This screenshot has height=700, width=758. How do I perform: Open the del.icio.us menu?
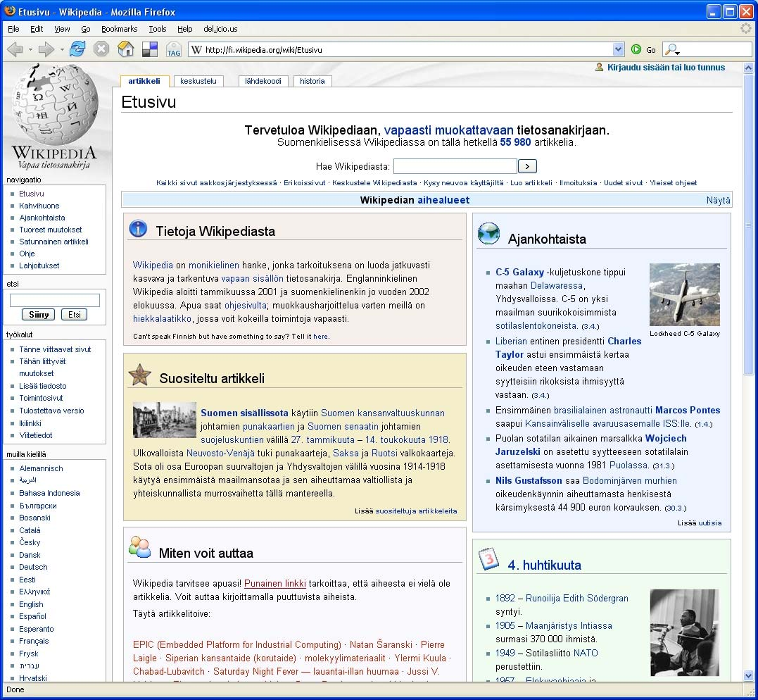pos(220,29)
